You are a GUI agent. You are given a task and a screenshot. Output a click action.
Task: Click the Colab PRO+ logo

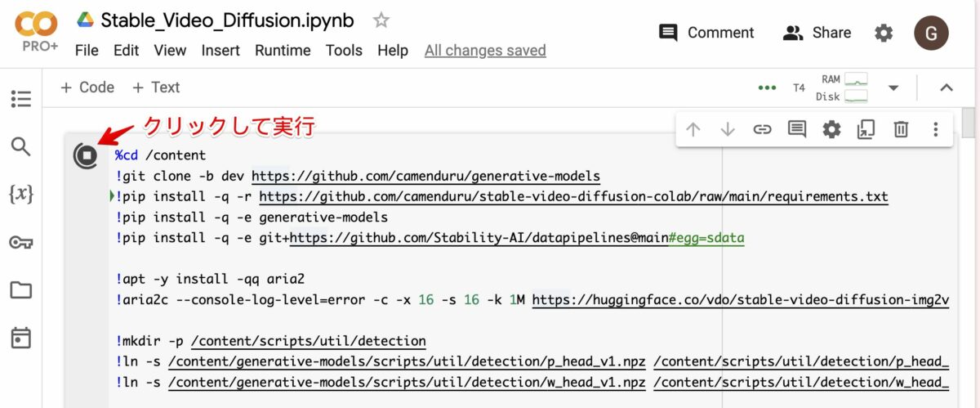pos(36,32)
